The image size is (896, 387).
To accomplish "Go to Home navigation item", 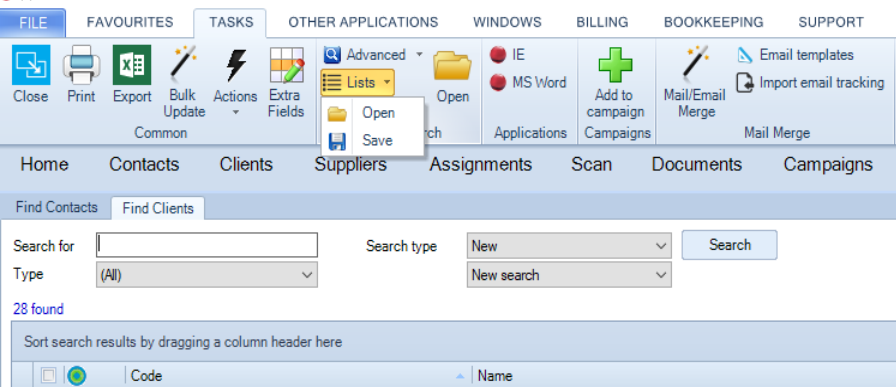I will point(45,165).
